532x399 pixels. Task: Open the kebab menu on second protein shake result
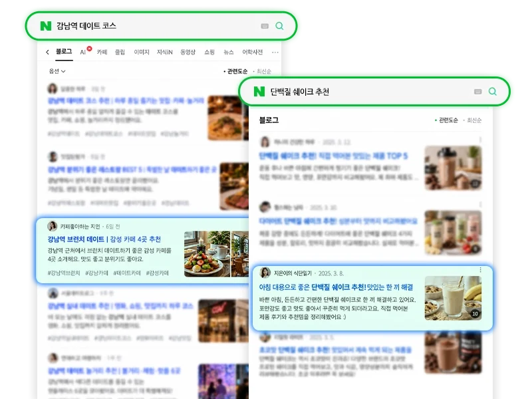pyautogui.click(x=480, y=204)
